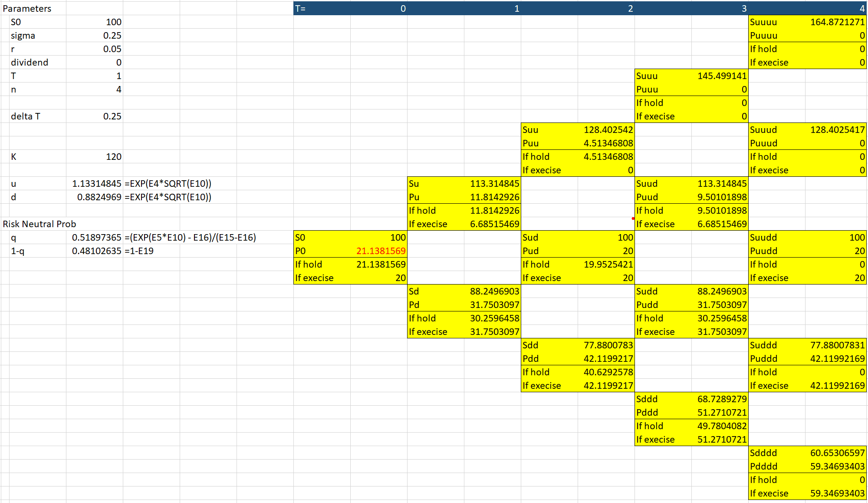Select the Sudd label cell
This screenshot has height=503, width=868.
pyautogui.click(x=663, y=291)
